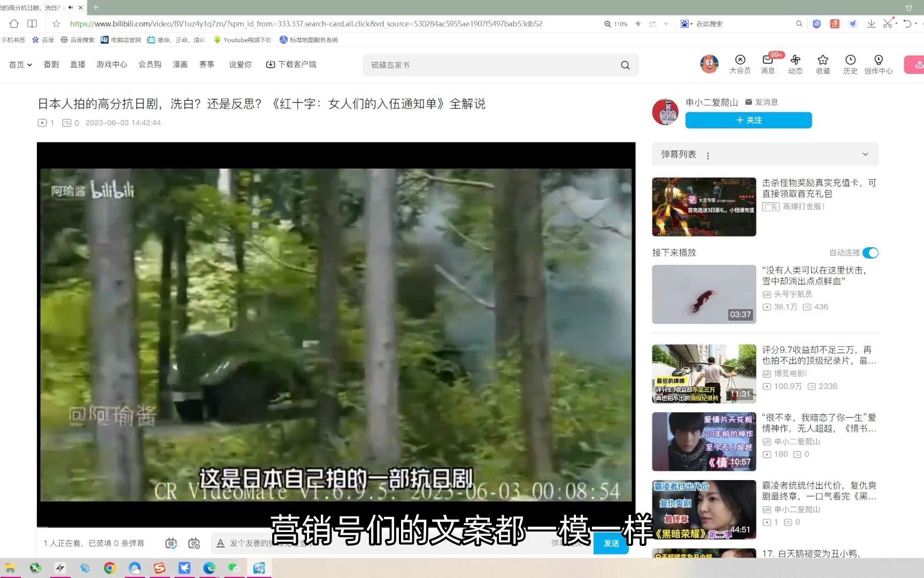Screen dimensions: 924x578
Task: Toggle the 自动连播 autoplay switch
Action: point(871,253)
